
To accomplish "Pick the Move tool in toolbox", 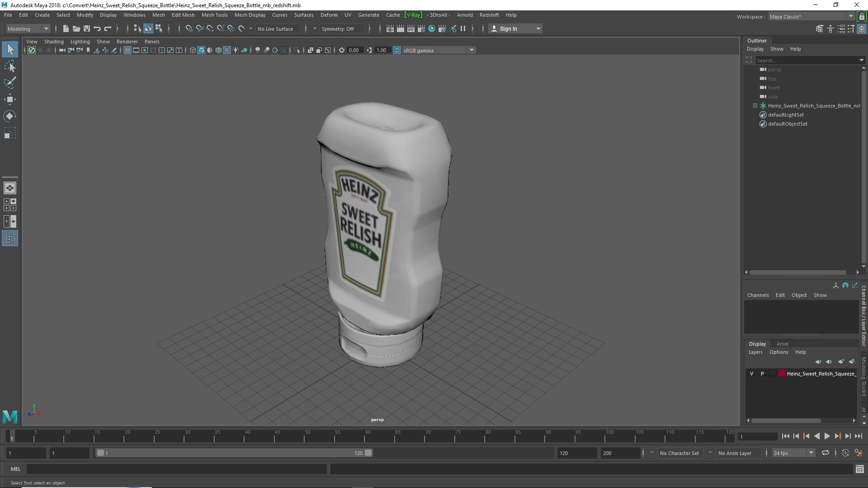I will [10, 99].
